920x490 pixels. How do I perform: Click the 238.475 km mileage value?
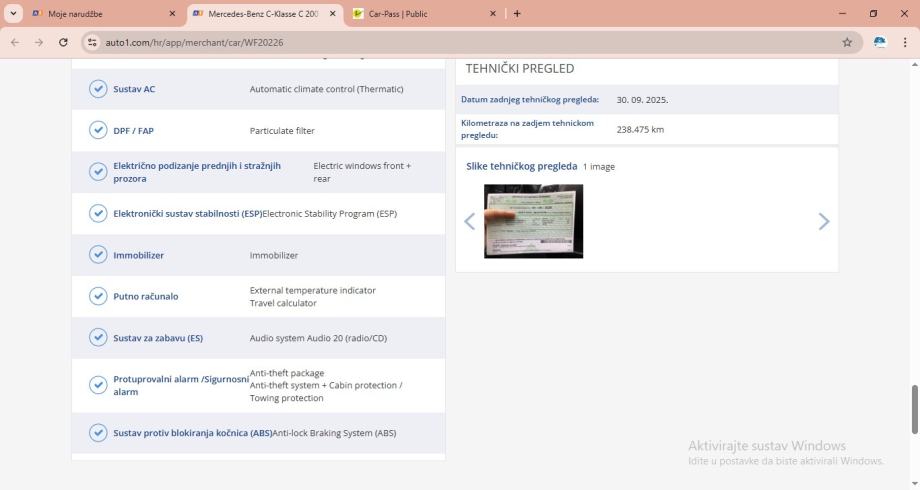[x=640, y=129]
